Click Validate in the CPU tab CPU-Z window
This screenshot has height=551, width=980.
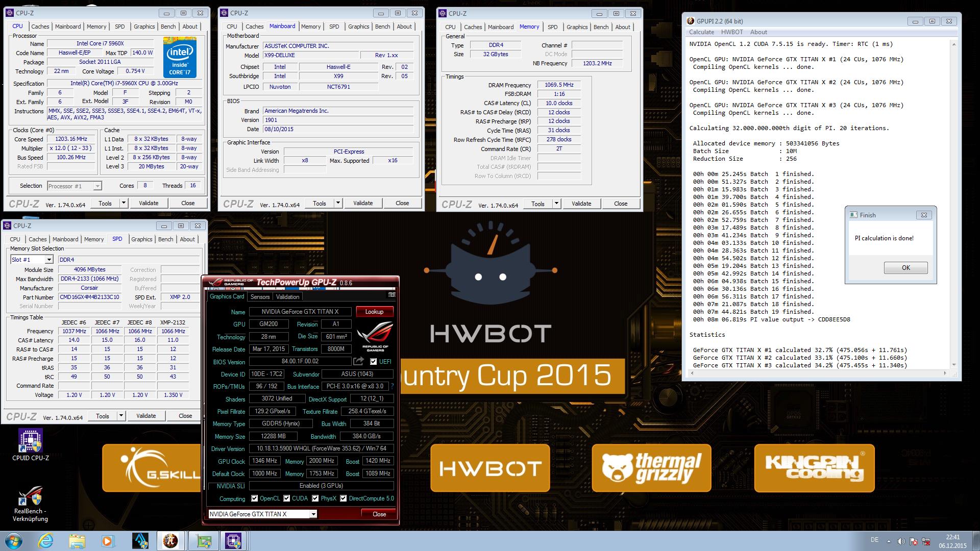(149, 203)
